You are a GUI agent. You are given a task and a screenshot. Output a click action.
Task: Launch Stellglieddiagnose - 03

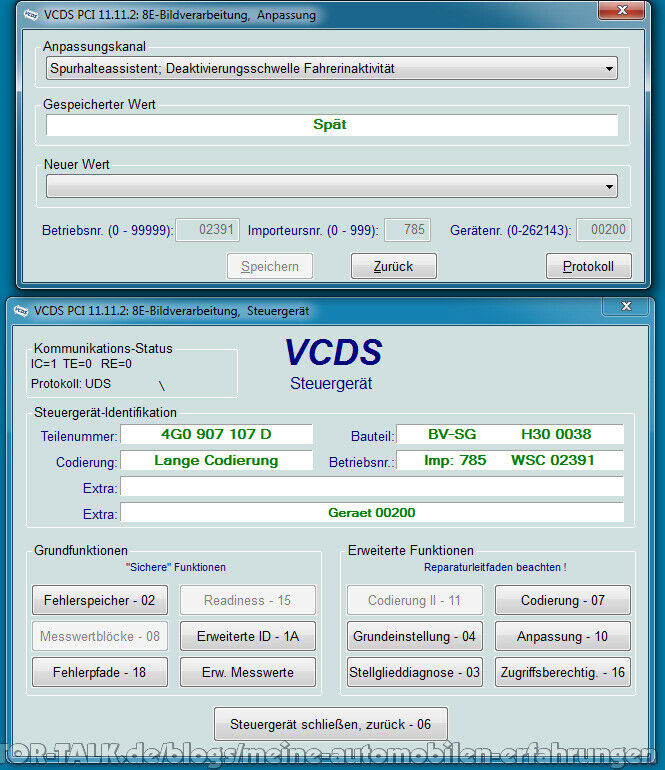(414, 672)
